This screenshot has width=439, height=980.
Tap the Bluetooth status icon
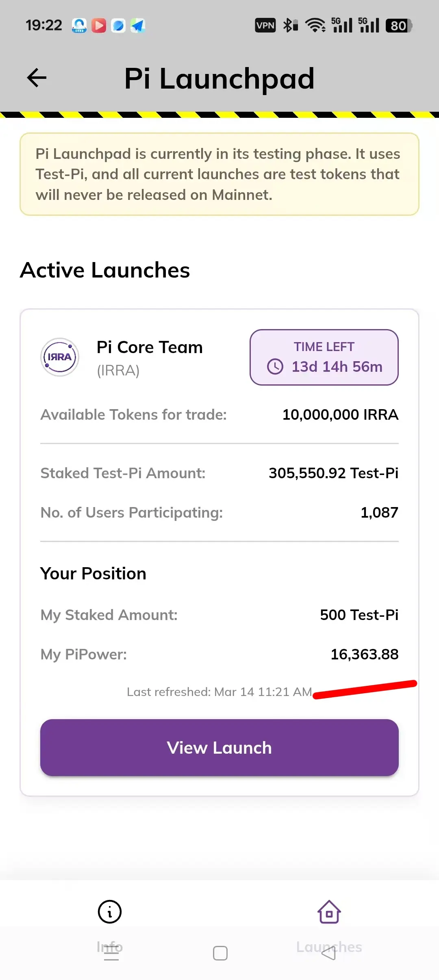click(290, 26)
